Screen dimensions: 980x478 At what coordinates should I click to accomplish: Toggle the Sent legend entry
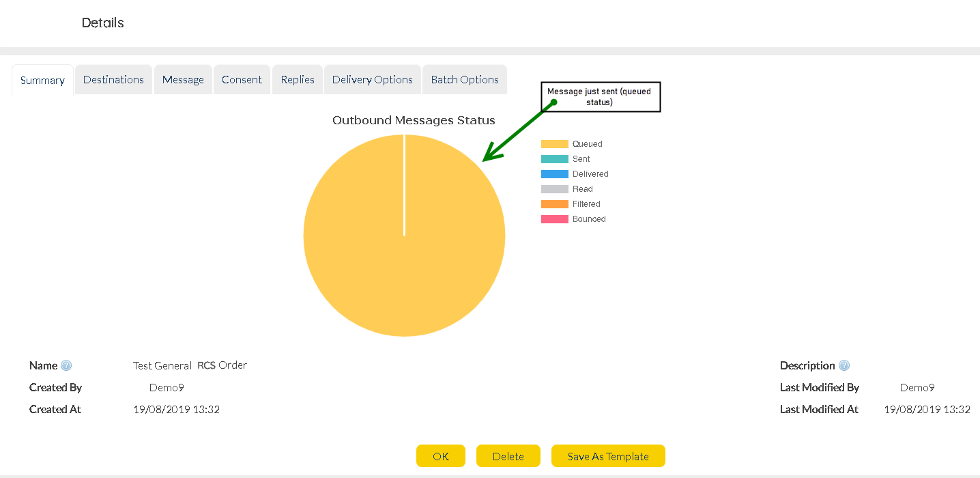566,159
